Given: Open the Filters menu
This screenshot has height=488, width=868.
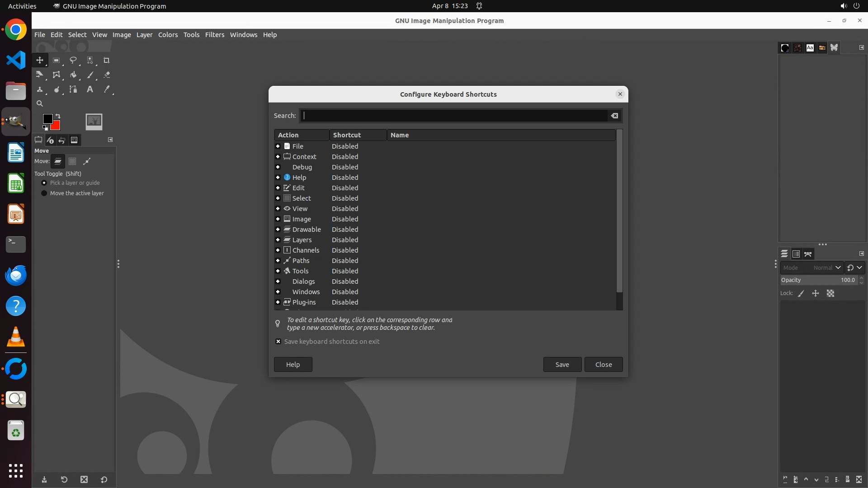Looking at the screenshot, I should point(214,35).
